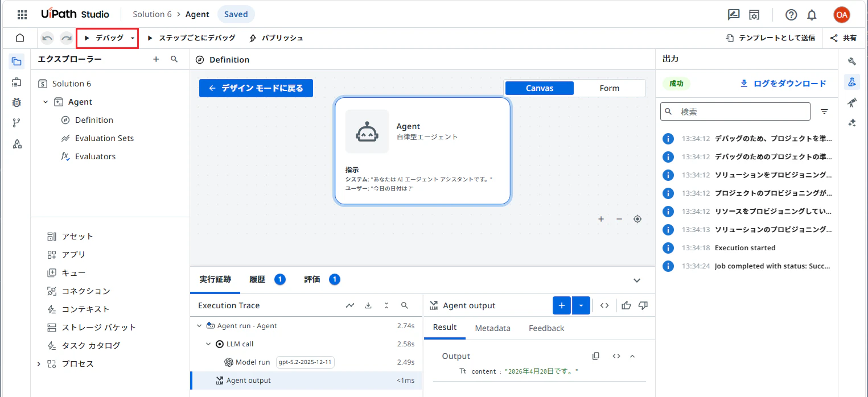Open the debug bug icon in sidebar
This screenshot has height=397, width=868.
[x=17, y=103]
